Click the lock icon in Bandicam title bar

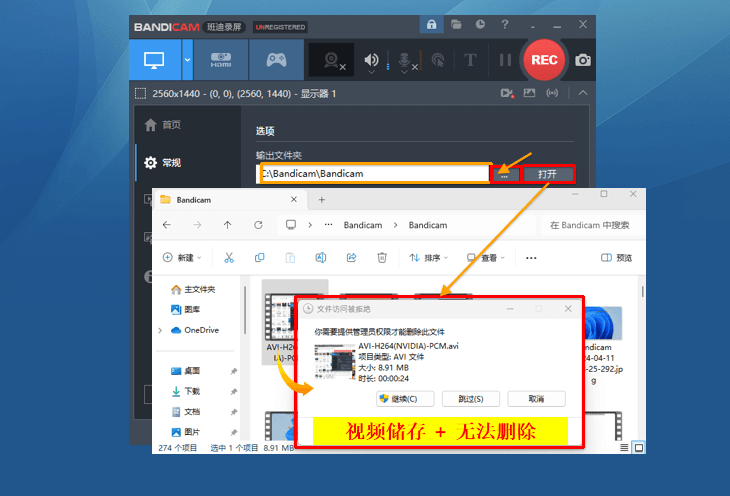click(432, 25)
